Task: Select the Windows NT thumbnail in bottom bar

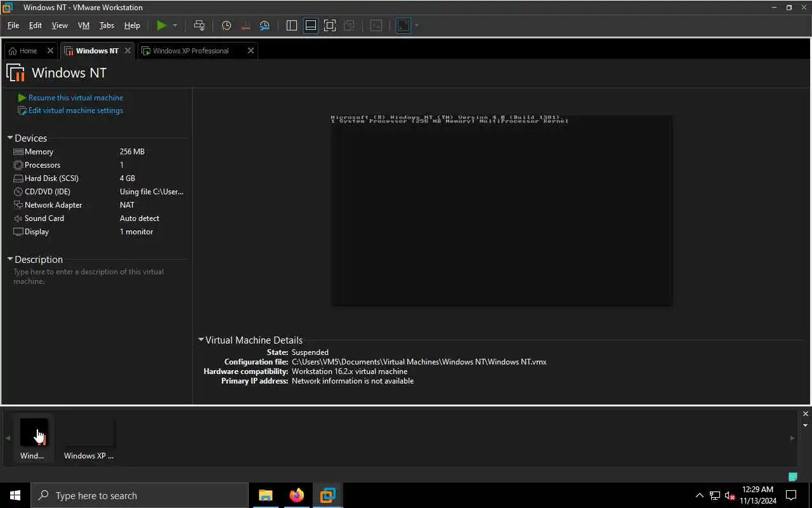Action: pyautogui.click(x=33, y=438)
